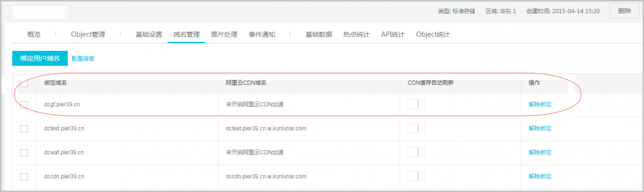Open the Object统计 tab
This screenshot has width=644, height=192.
pyautogui.click(x=433, y=35)
